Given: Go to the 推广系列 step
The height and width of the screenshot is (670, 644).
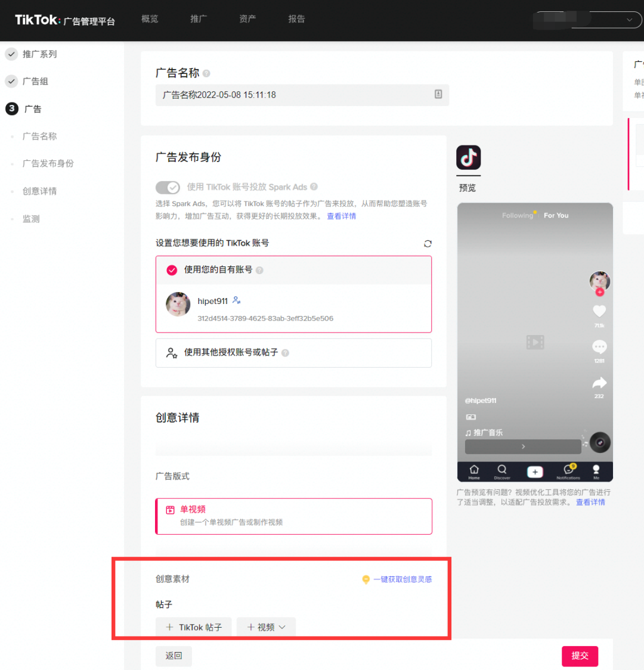Looking at the screenshot, I should (x=31, y=54).
